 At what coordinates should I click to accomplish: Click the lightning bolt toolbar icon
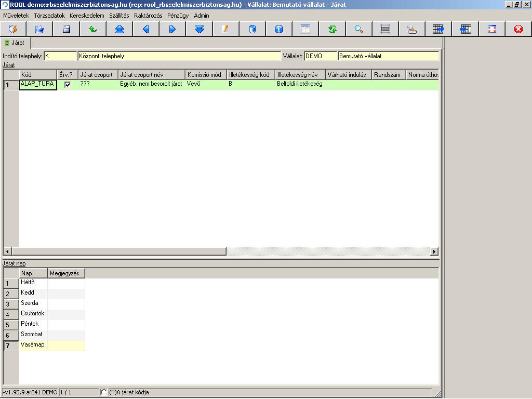(x=13, y=29)
